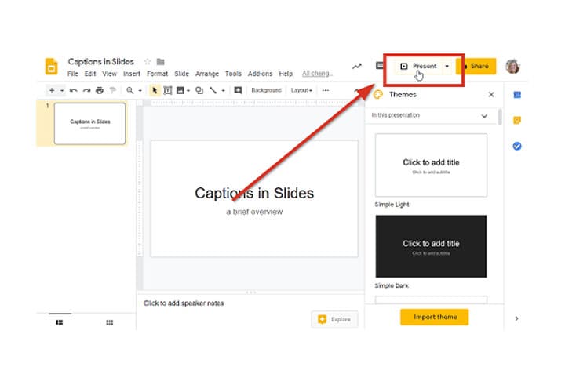Open the Arrange menu
The image size is (565, 392).
coord(207,74)
